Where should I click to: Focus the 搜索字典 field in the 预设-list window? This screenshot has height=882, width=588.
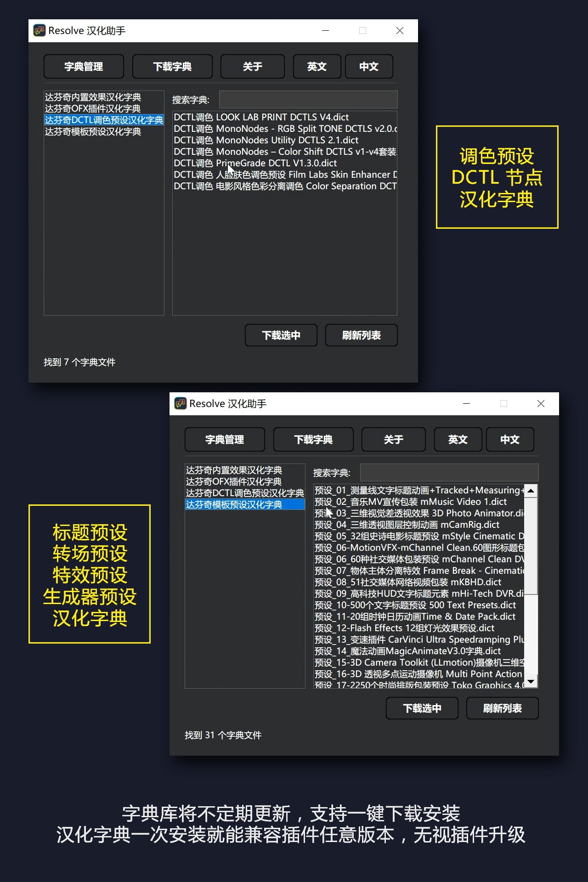[x=449, y=473]
